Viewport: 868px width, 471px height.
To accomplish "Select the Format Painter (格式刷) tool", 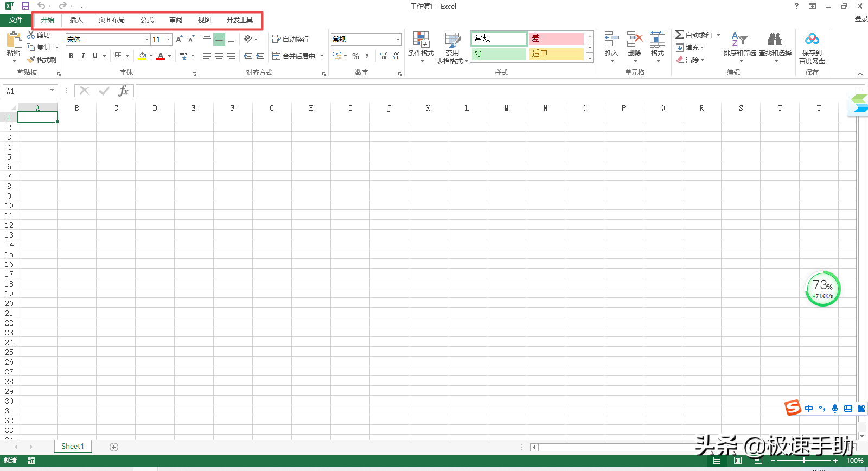I will tap(42, 60).
